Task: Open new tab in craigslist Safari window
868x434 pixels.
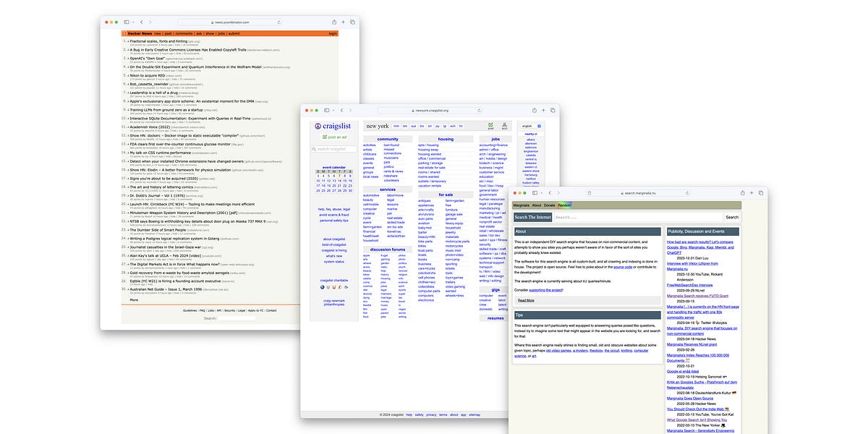Action: coord(544,110)
